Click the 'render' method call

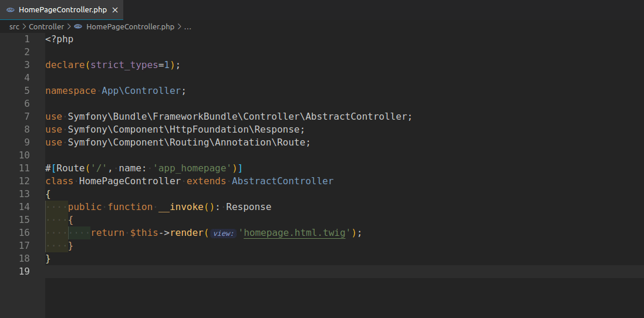[187, 233]
